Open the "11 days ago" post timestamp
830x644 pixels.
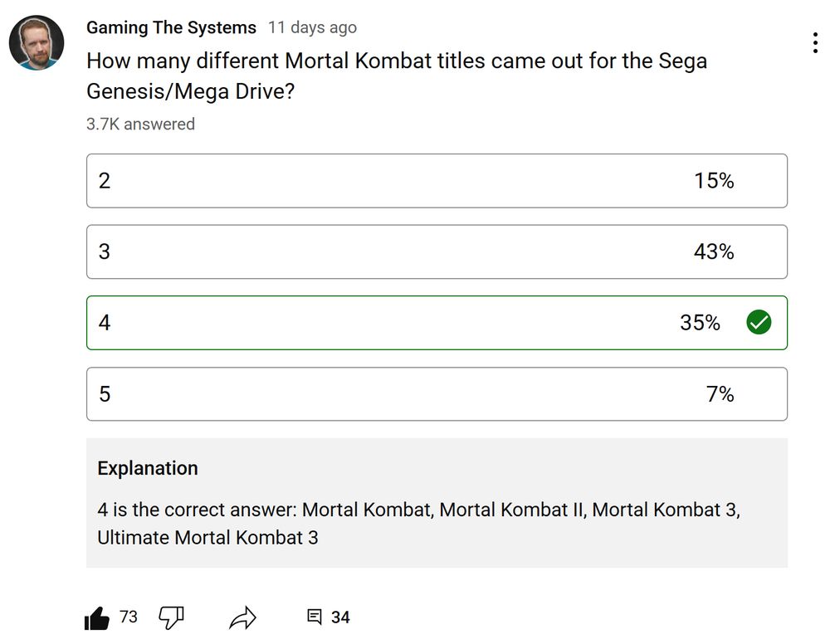pos(312,27)
